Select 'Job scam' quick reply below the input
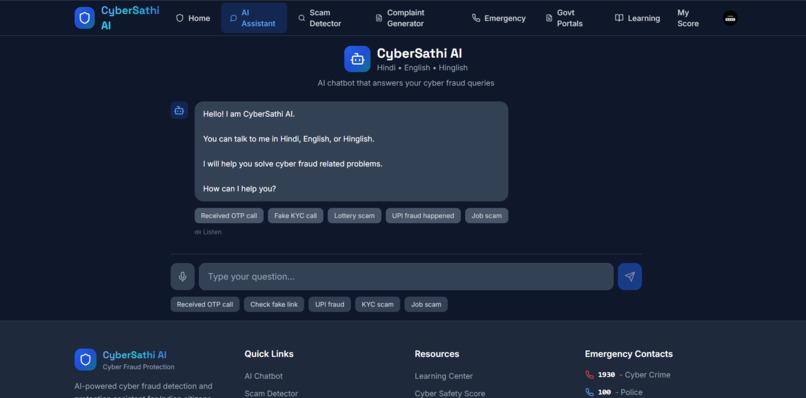The image size is (806, 398). 426,304
